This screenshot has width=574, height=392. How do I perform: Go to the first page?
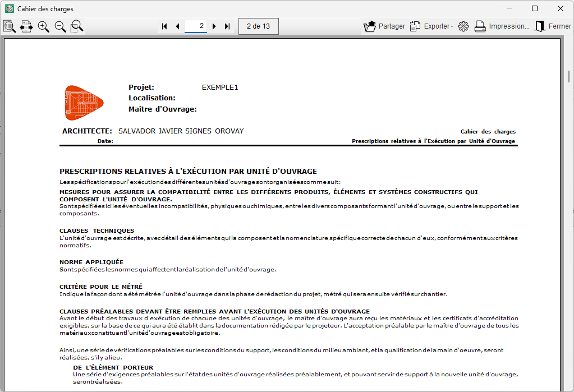pyautogui.click(x=164, y=26)
